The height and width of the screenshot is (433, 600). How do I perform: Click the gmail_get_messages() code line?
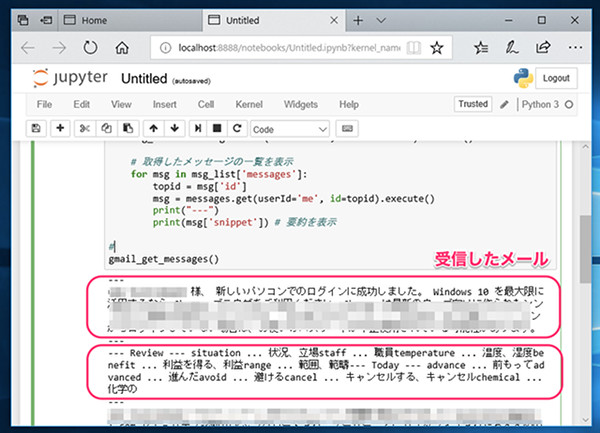pos(163,259)
